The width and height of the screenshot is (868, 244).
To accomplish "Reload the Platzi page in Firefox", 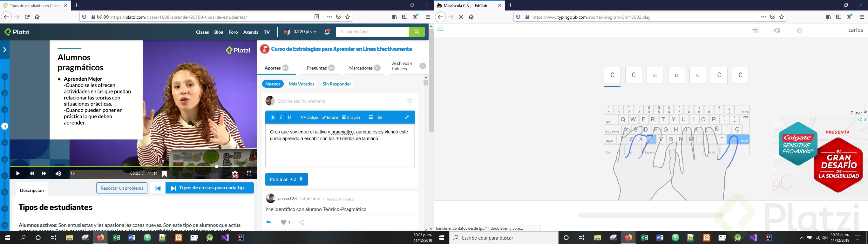I will pos(27,17).
